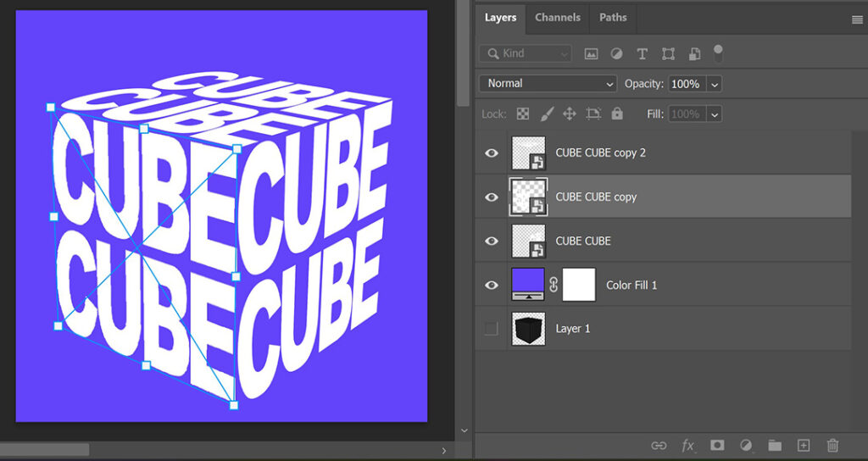Hide the CUBE CUBE copy 2 layer
868x461 pixels.
click(x=492, y=153)
